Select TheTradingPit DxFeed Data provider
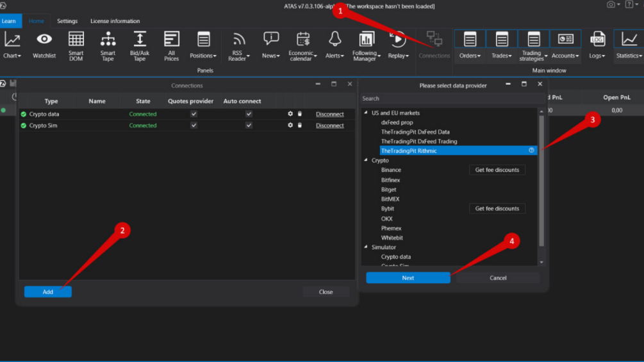The image size is (644, 362). pos(415,132)
